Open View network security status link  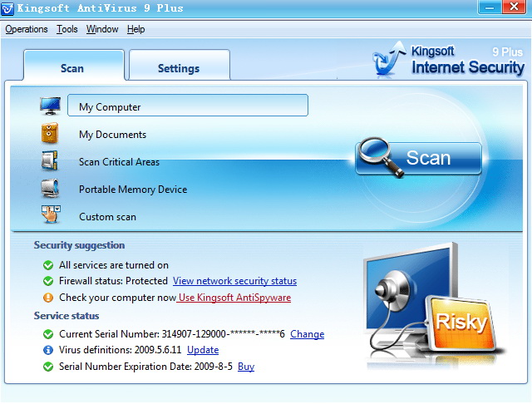coord(234,281)
